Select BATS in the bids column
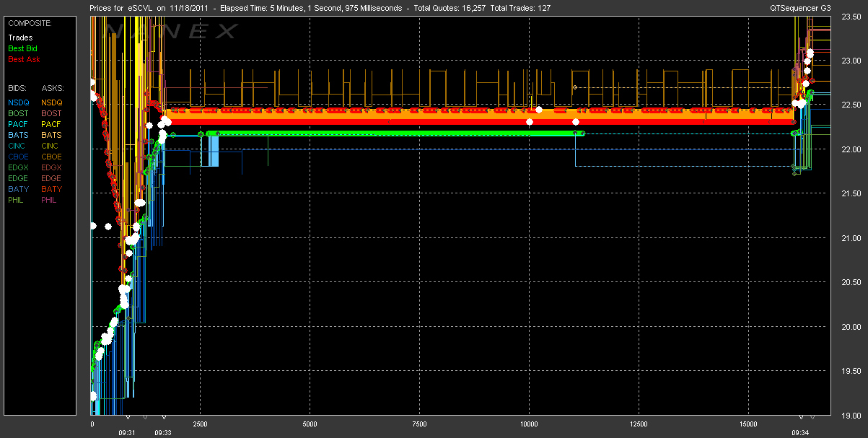Image resolution: width=868 pixels, height=438 pixels. [19, 135]
